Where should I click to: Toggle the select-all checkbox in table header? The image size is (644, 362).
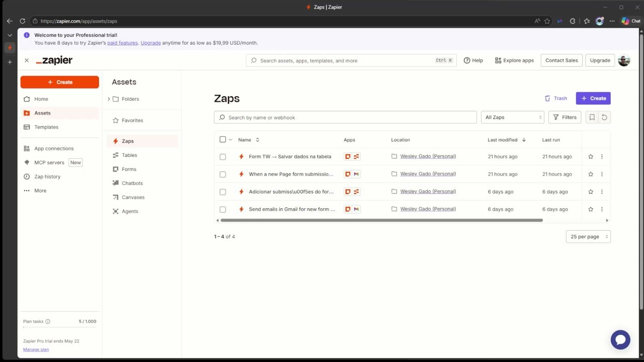(223, 140)
